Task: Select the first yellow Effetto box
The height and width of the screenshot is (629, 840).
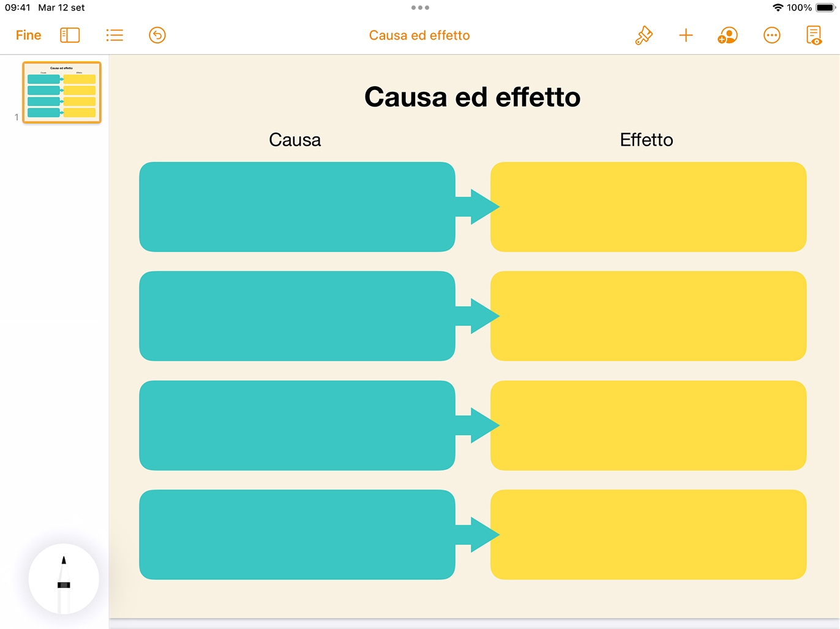Action: tap(648, 207)
